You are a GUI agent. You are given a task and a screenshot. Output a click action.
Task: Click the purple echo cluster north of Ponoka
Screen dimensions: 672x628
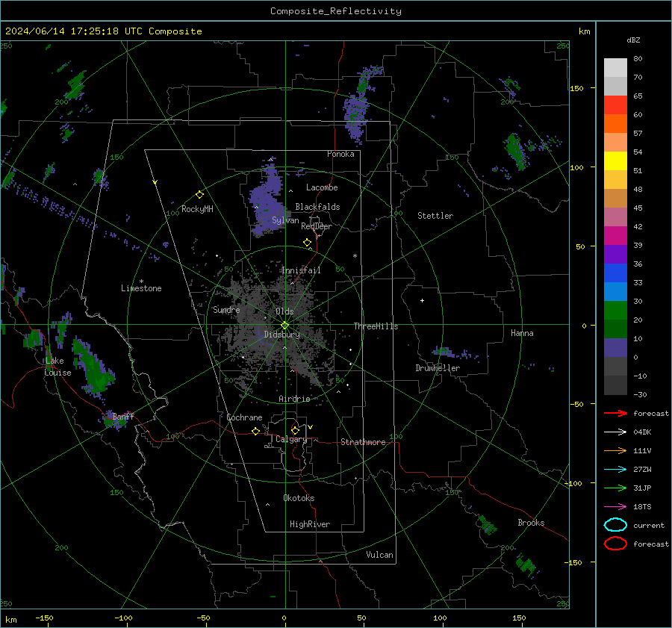click(355, 115)
